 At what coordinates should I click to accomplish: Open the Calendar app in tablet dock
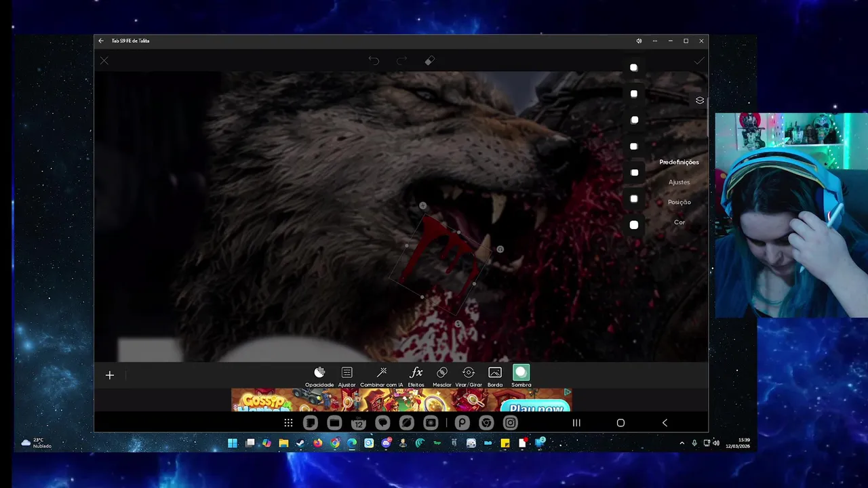[359, 423]
